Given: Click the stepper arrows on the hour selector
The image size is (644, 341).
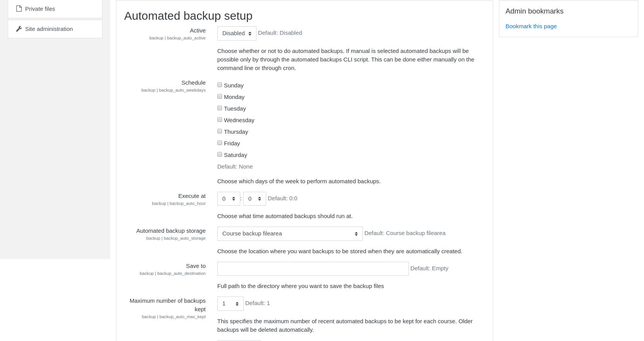Looking at the screenshot, I should [x=234, y=198].
